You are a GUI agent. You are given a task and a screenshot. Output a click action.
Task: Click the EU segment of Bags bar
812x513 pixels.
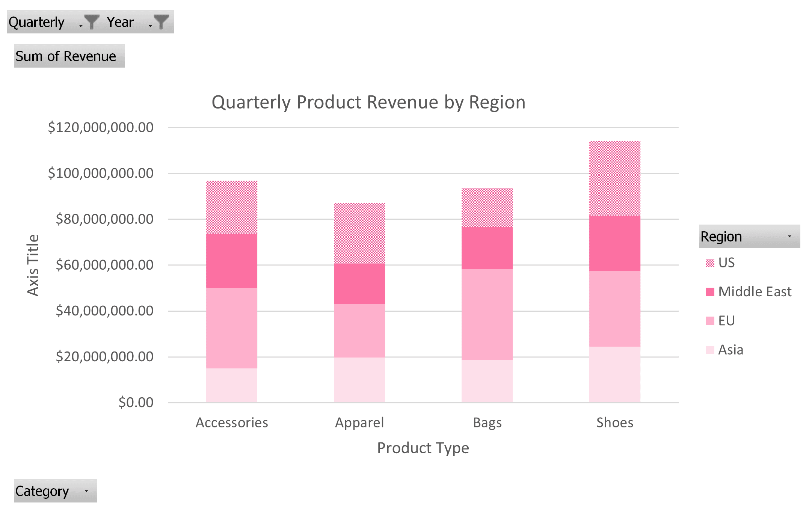click(x=487, y=314)
